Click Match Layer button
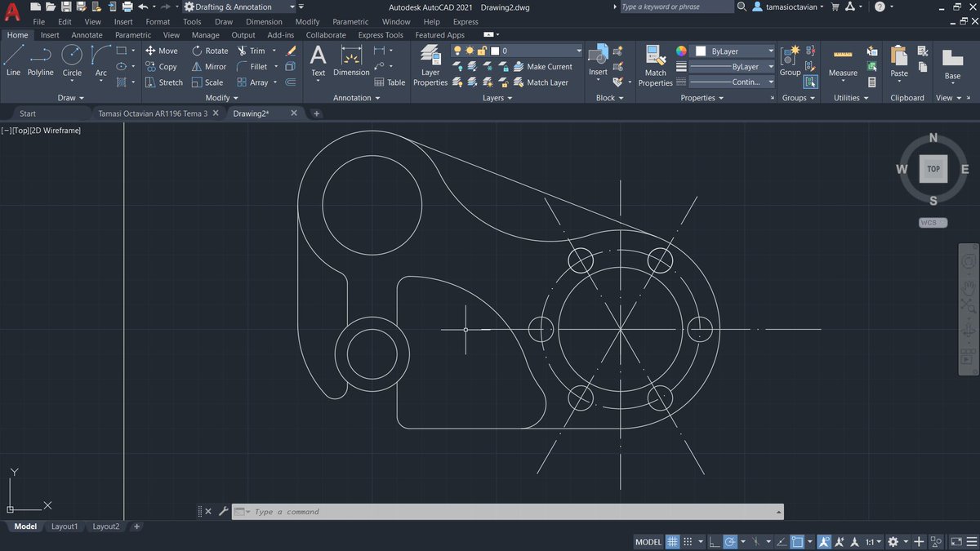Viewport: 980px width, 551px height. [541, 82]
